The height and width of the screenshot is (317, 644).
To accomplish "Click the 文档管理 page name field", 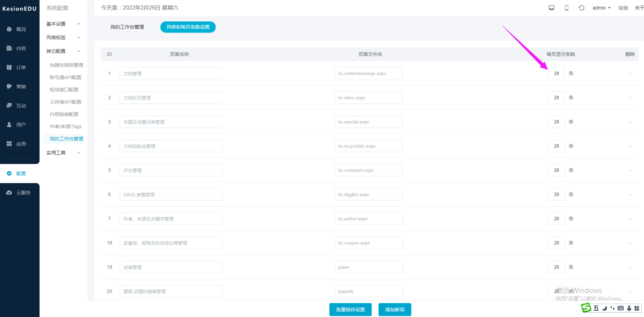I will 171,73.
